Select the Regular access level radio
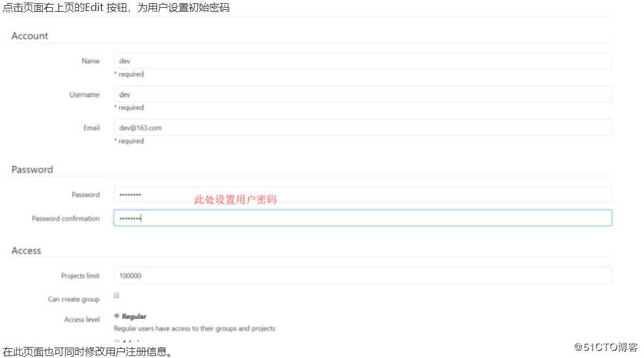This screenshot has width=644, height=358. (117, 316)
